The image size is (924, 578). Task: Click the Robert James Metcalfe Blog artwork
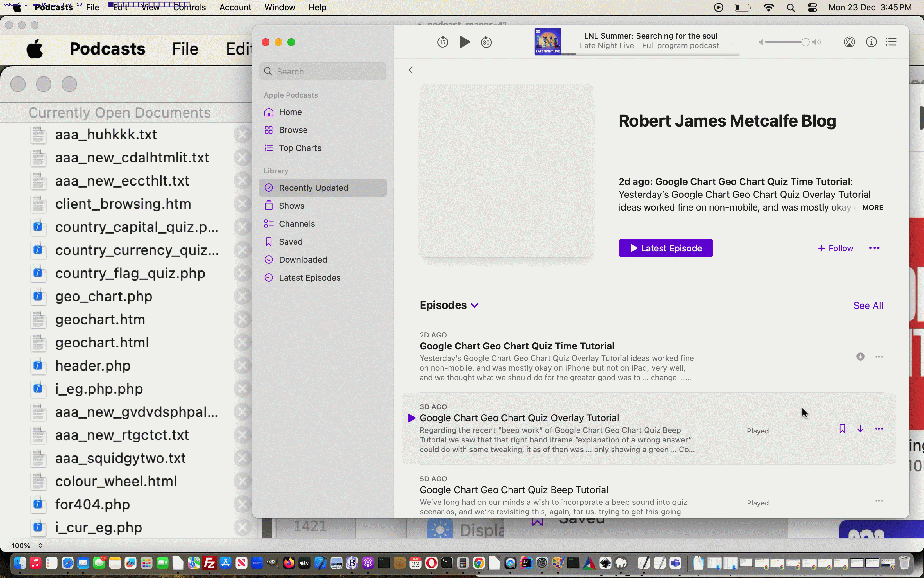point(506,171)
